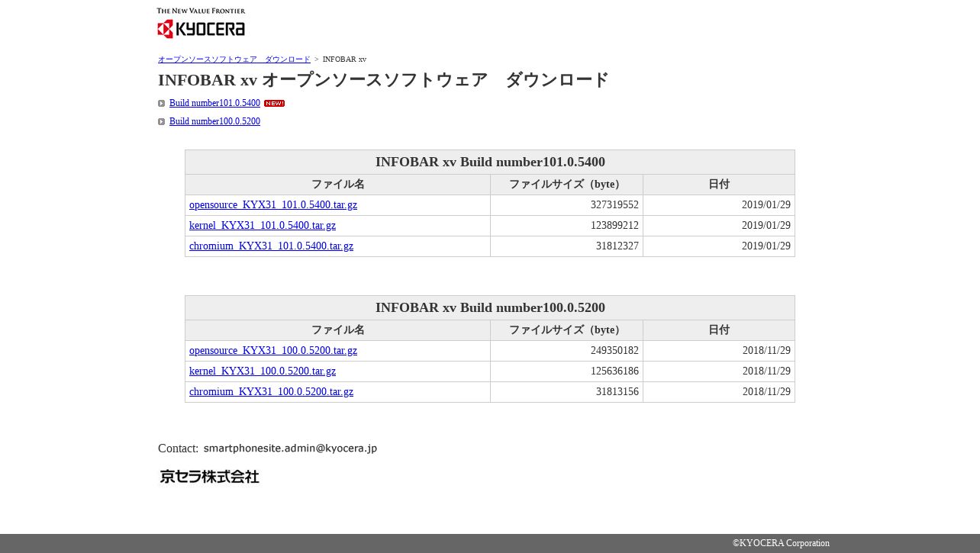Click ファイル名 header in 101.0.5400 table
The height and width of the screenshot is (553, 980).
coord(337,185)
